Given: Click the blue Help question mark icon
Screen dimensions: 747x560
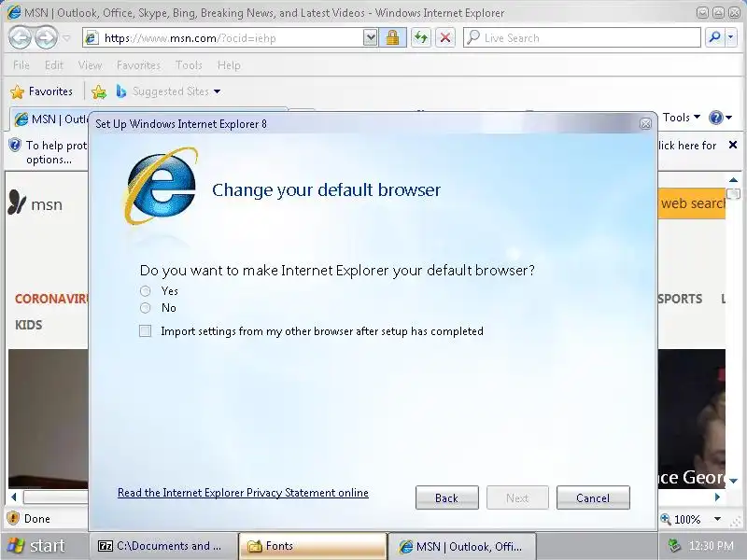Looking at the screenshot, I should (x=715, y=118).
